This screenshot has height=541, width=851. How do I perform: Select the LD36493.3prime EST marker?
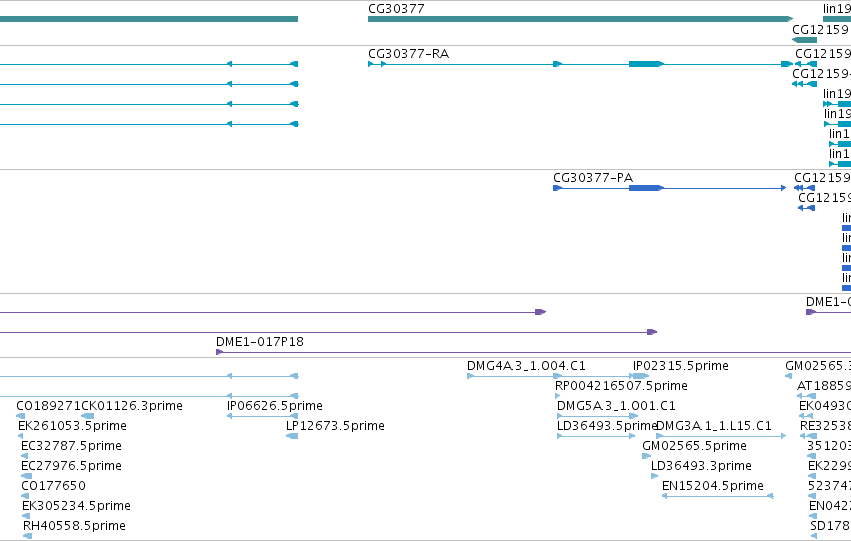click(x=655, y=476)
